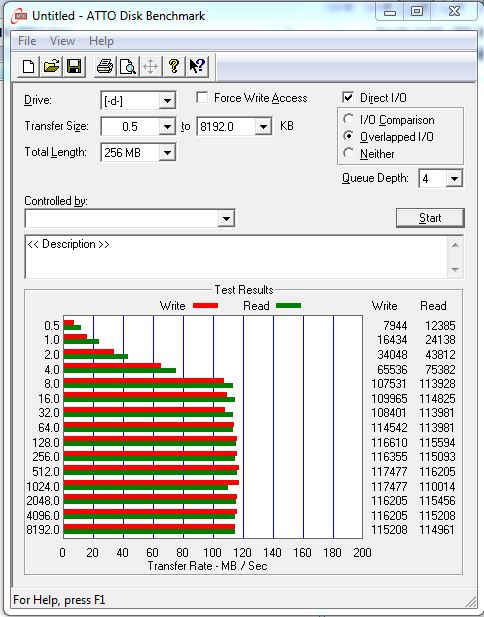Select the I/O Comparison radio button
The image size is (484, 617).
pyautogui.click(x=348, y=119)
